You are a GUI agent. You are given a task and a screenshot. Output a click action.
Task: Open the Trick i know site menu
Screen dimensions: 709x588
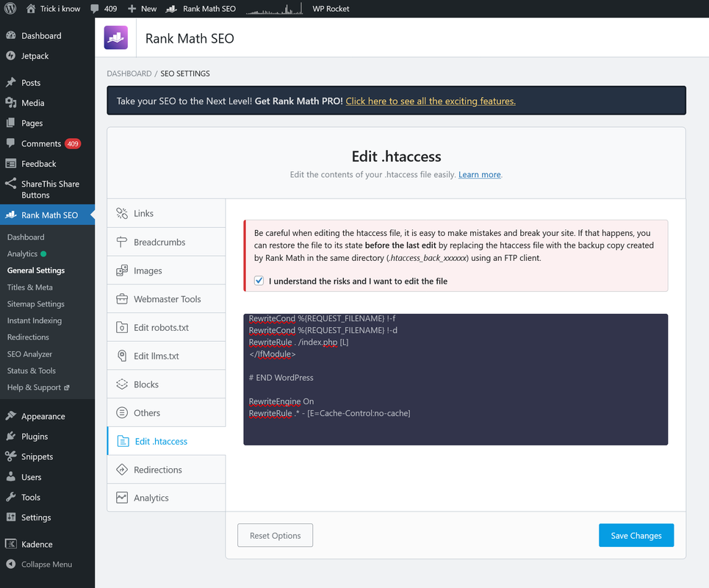click(x=54, y=9)
